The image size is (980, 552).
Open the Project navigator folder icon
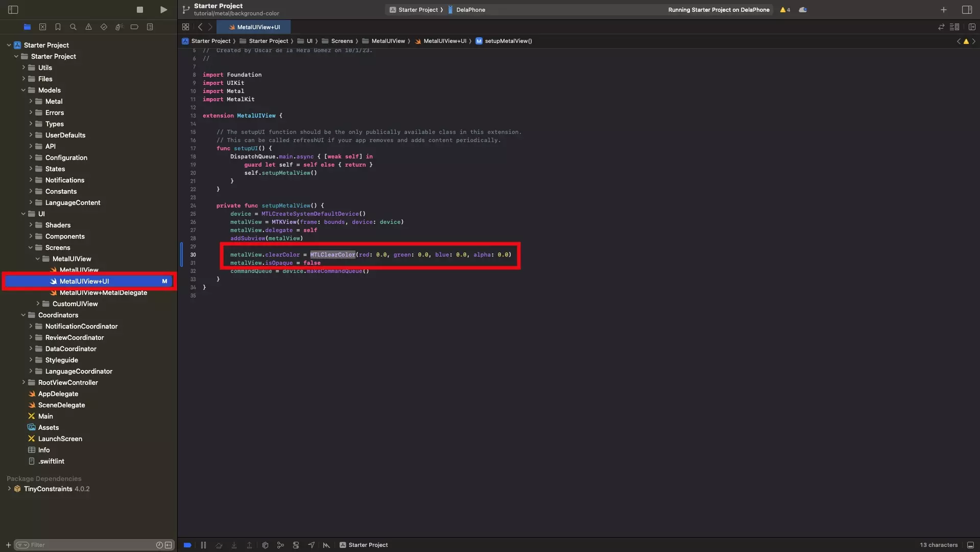(x=27, y=27)
